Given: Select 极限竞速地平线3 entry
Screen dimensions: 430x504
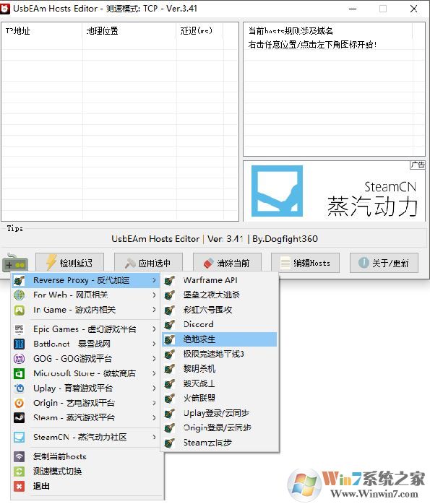Looking at the screenshot, I should point(220,355).
